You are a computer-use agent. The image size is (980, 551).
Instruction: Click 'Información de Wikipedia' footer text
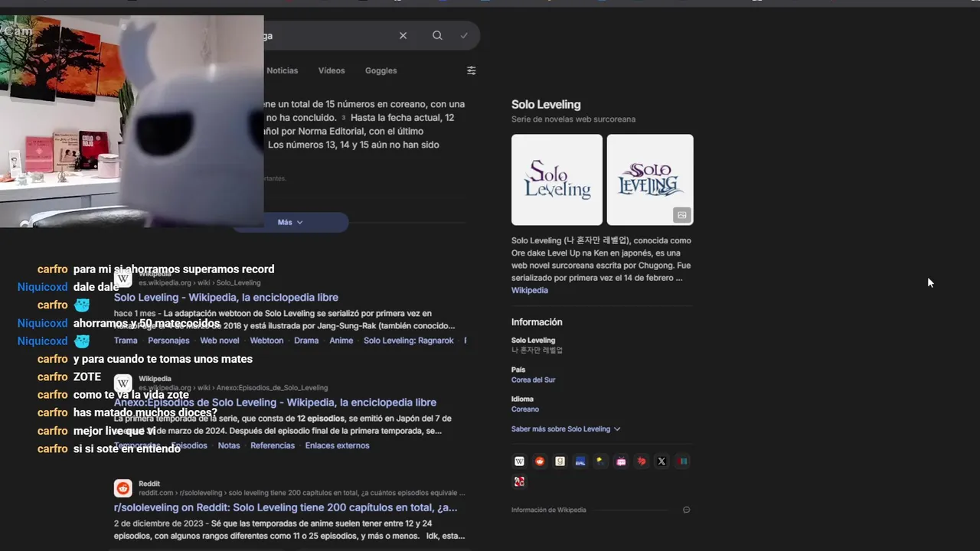pos(549,510)
